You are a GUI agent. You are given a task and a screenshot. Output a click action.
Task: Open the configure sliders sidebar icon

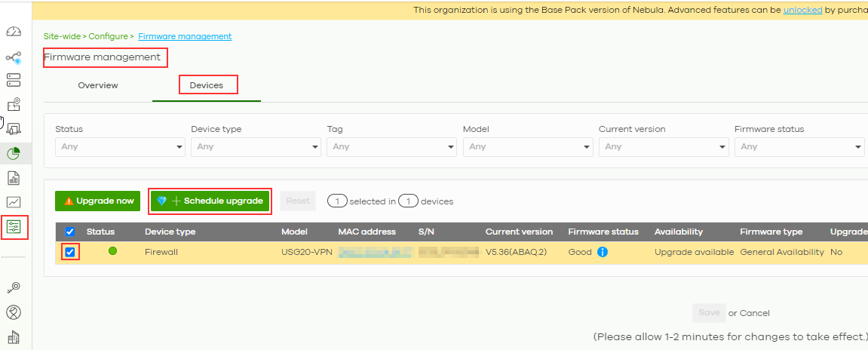[14, 226]
